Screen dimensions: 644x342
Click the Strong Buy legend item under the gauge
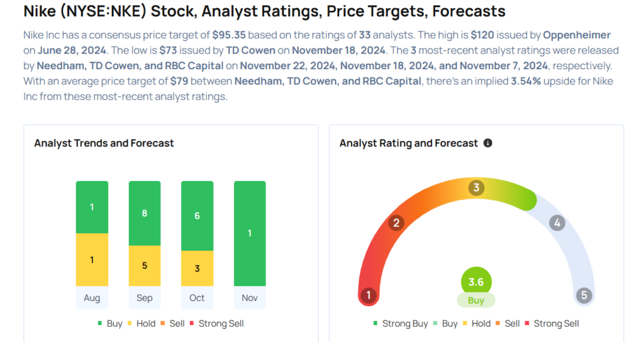(x=401, y=324)
